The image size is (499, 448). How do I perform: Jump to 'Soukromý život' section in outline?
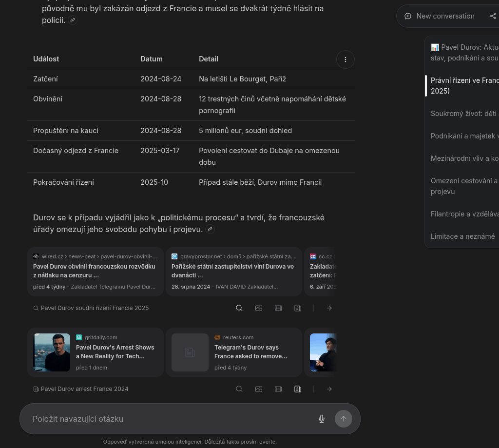pyautogui.click(x=464, y=114)
